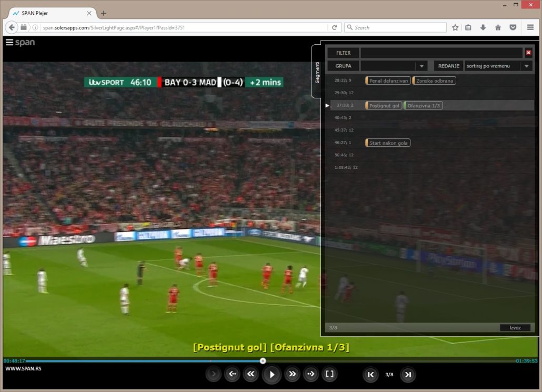This screenshot has height=392, width=542.
Task: Bookmark this page with the star icon
Action: coord(455,27)
